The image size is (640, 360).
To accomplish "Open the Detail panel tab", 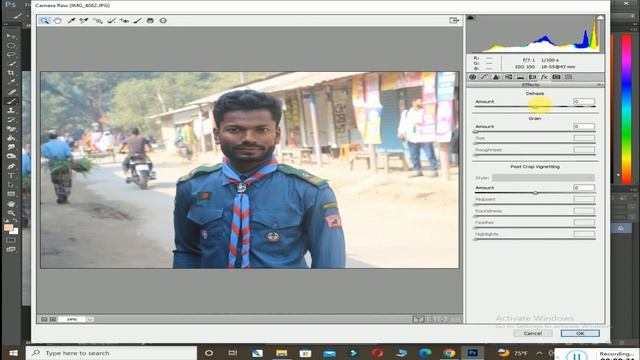I will 496,77.
